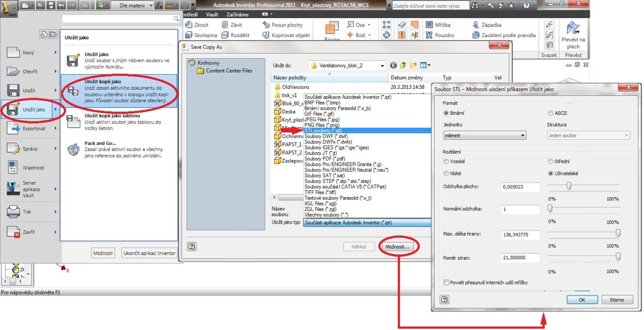Open the Otevřít menu item
Viewport: 644px width, 330px height.
[x=31, y=72]
